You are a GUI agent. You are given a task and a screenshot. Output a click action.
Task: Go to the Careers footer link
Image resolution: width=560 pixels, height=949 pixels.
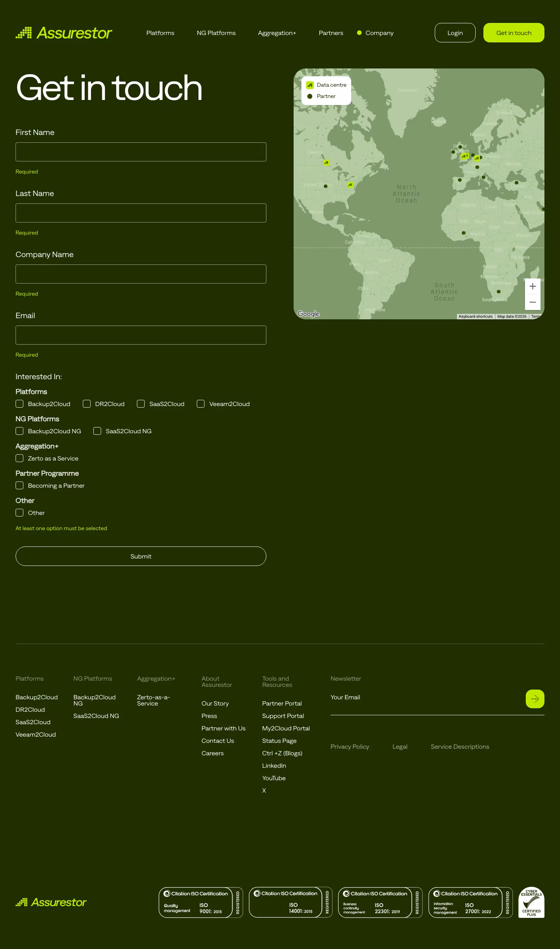pos(212,753)
